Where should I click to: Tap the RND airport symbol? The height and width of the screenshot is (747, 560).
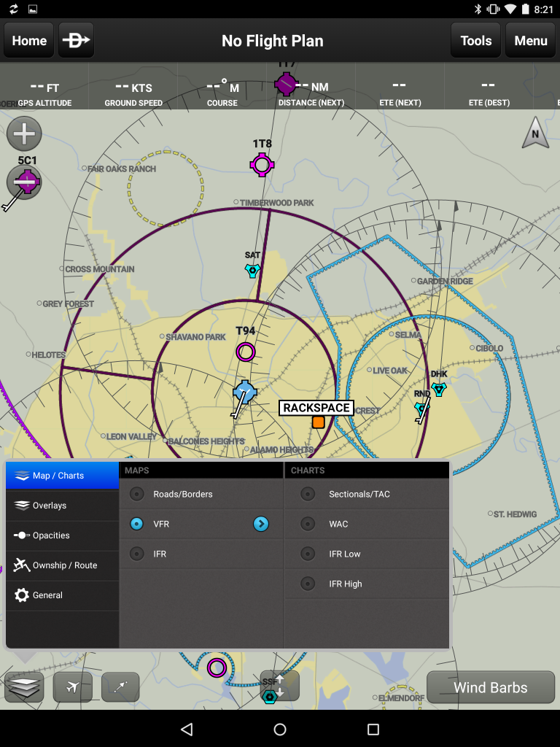click(x=421, y=409)
